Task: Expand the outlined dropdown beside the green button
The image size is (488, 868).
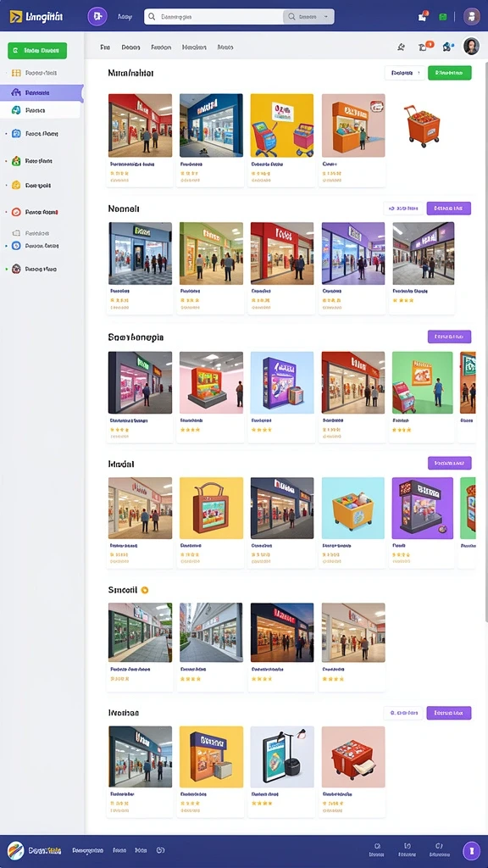Action: tap(405, 73)
